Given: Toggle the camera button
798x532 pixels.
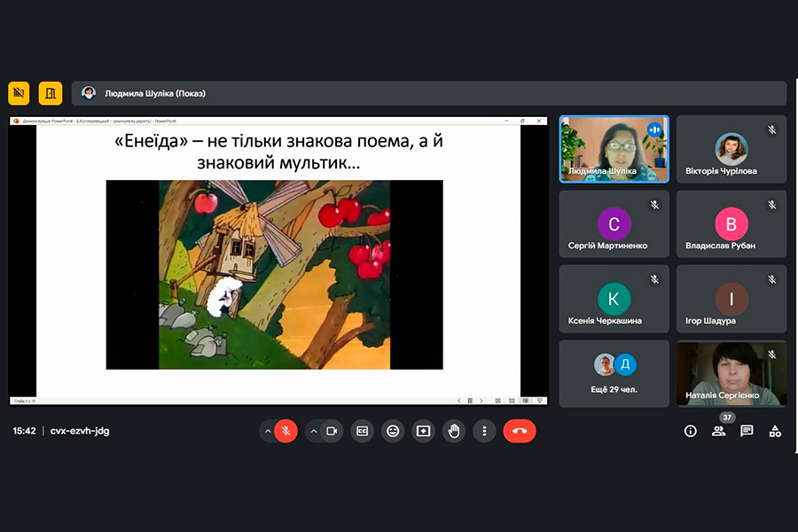Looking at the screenshot, I should coord(332,431).
